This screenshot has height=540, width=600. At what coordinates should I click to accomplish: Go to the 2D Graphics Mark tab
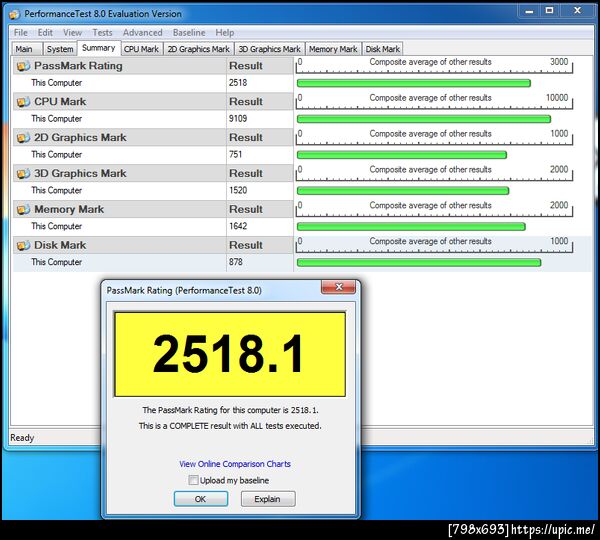[x=198, y=49]
